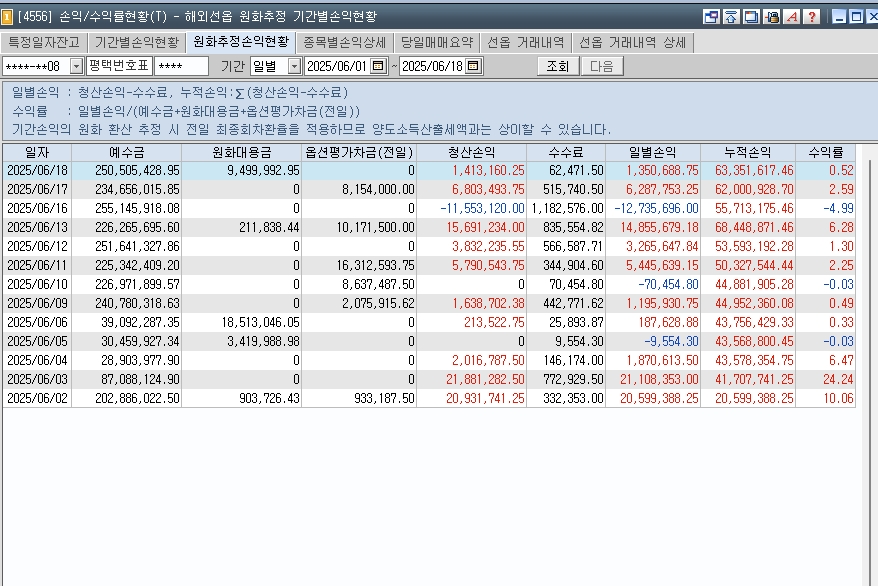
Task: Open the 선옵 거래내역 상세 tab
Action: (633, 43)
